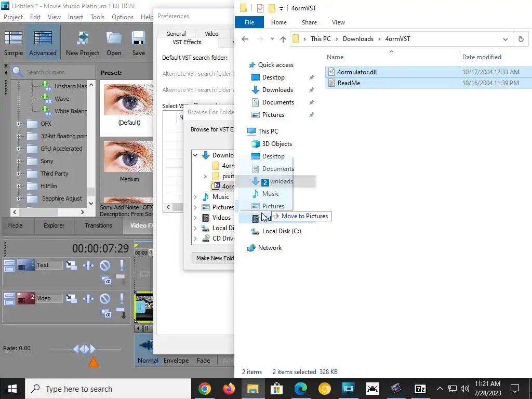The height and width of the screenshot is (399, 532).
Task: Open Local Disk (C:) in navigation pane
Action: [282, 231]
